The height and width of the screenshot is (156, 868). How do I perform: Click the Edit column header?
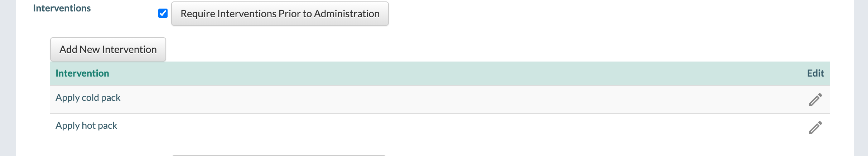pyautogui.click(x=815, y=73)
